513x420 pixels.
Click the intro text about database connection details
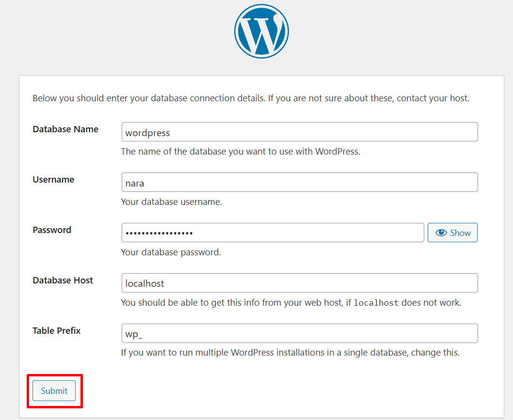point(251,98)
